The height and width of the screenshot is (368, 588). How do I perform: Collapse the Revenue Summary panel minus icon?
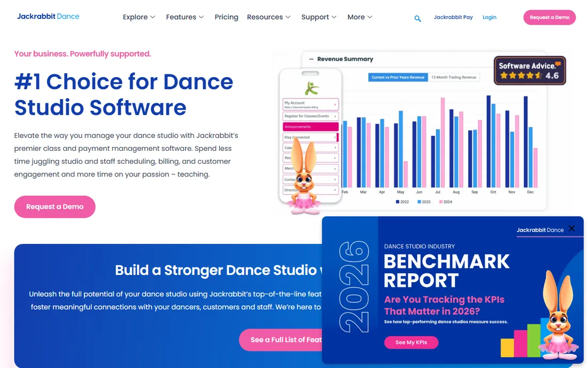click(x=311, y=59)
